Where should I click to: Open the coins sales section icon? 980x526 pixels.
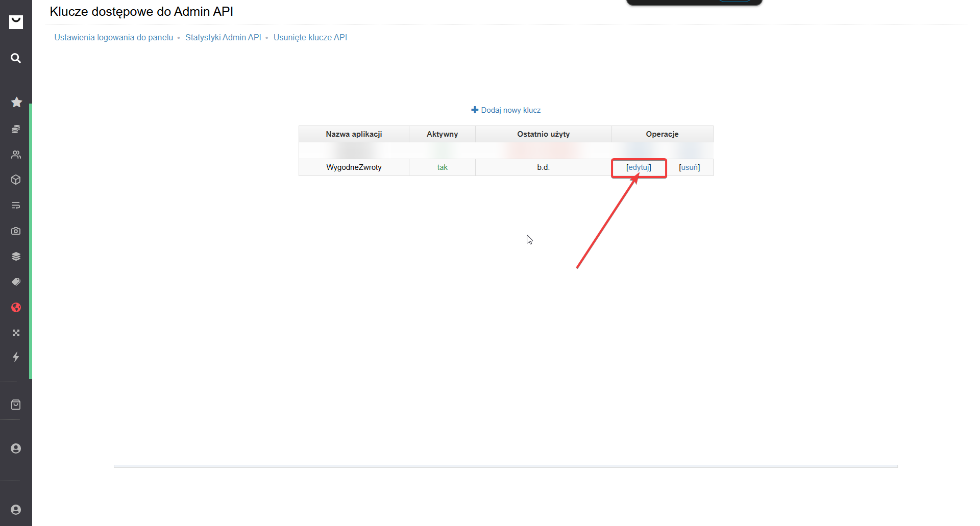click(16, 129)
